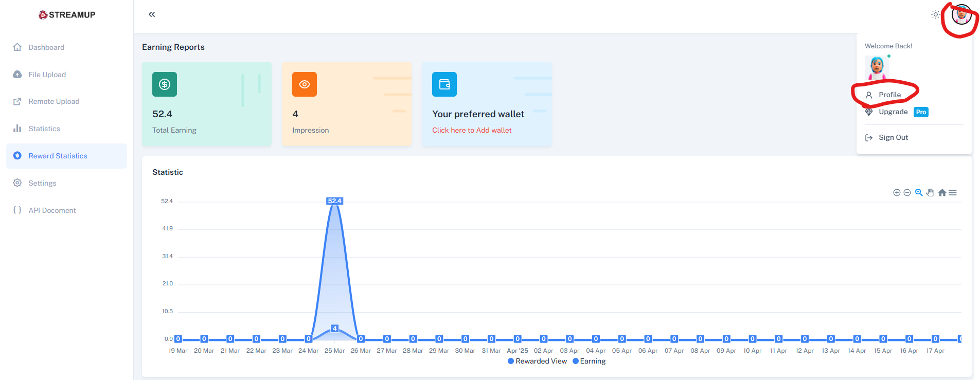980x380 pixels.
Task: Activate the chart selection zoom tool
Action: 919,193
